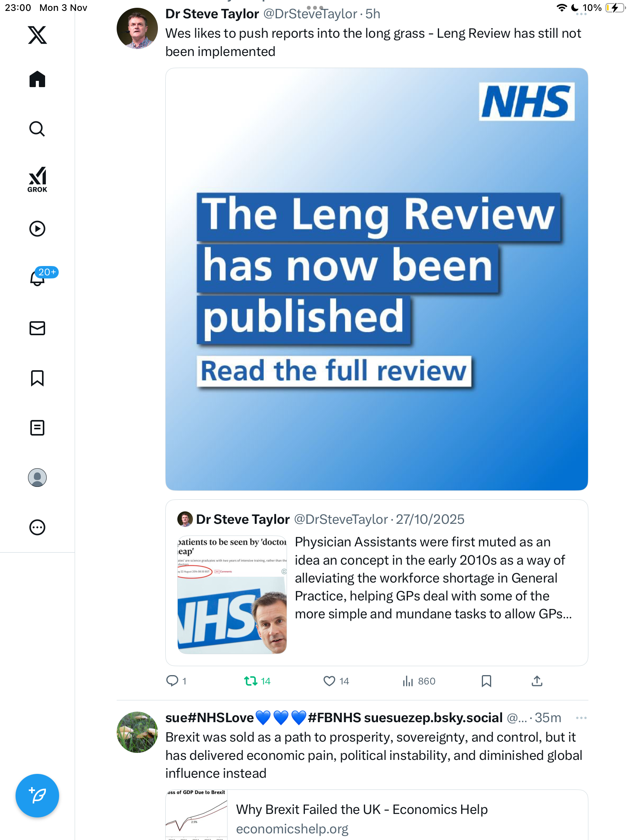Reply to Dr Steve Taylor's post
The width and height of the screenshot is (630, 840).
click(176, 681)
